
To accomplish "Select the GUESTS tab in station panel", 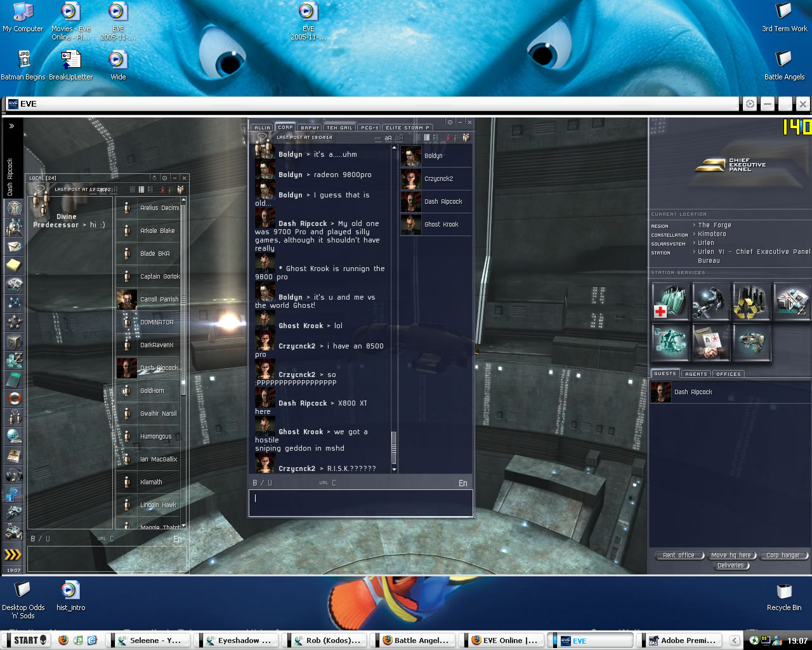I will [x=665, y=373].
